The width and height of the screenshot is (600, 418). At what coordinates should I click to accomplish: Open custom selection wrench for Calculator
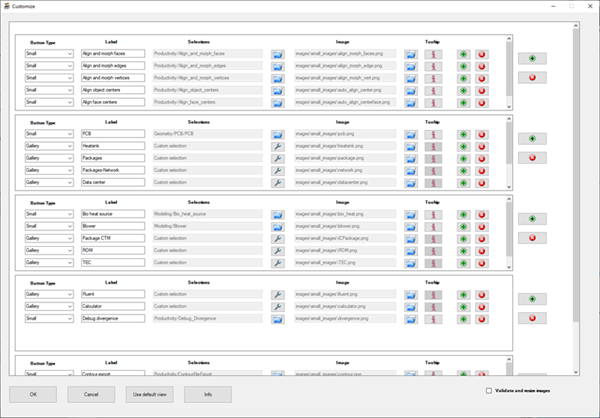[x=277, y=307]
